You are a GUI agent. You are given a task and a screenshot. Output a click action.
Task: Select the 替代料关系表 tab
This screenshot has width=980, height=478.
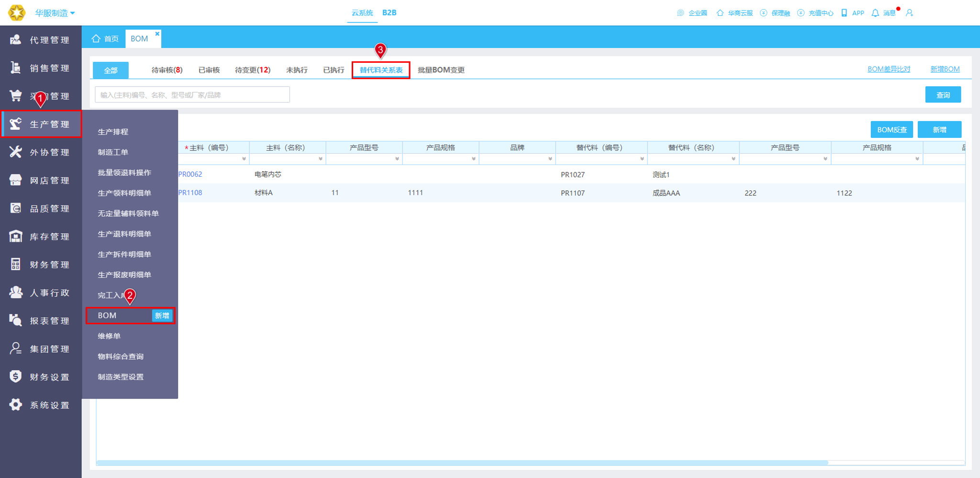[x=381, y=70]
